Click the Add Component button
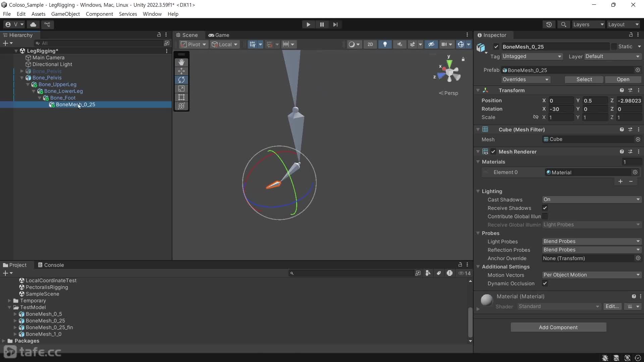This screenshot has width=644, height=362. pyautogui.click(x=558, y=327)
